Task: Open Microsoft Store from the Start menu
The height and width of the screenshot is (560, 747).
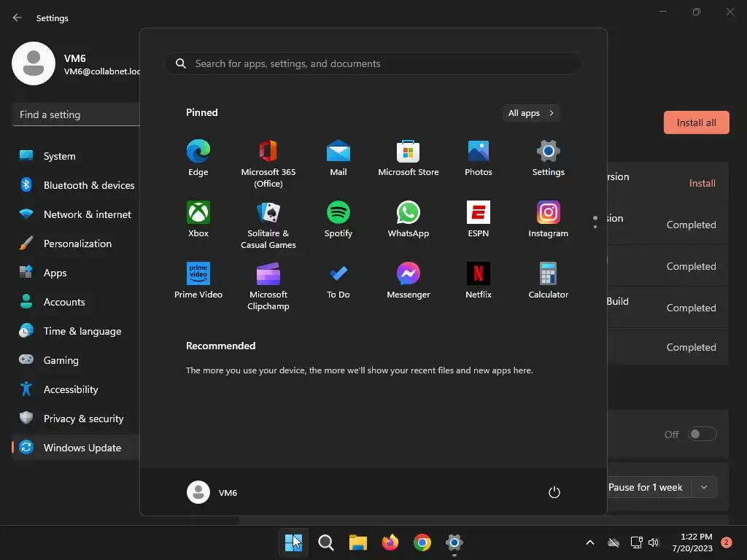Action: [409, 158]
